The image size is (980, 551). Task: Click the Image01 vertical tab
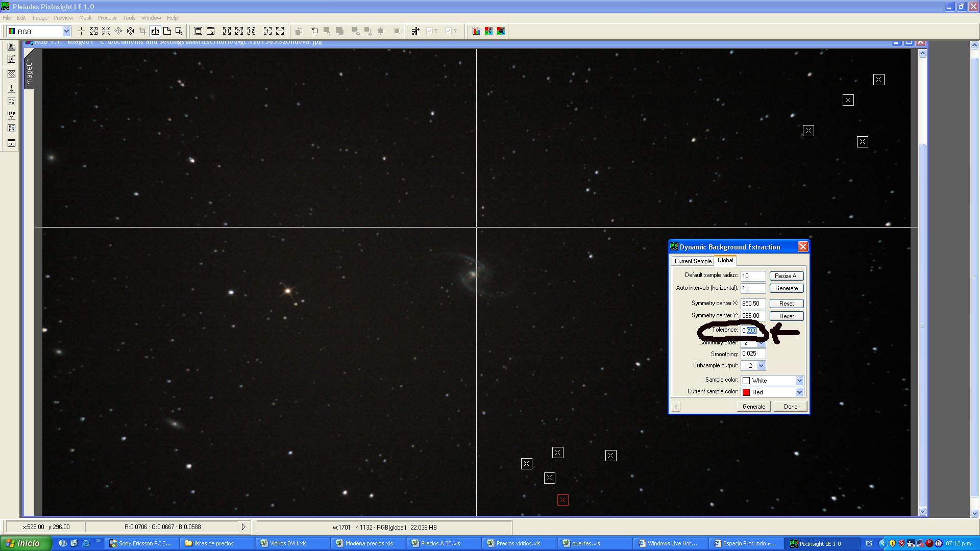(29, 72)
